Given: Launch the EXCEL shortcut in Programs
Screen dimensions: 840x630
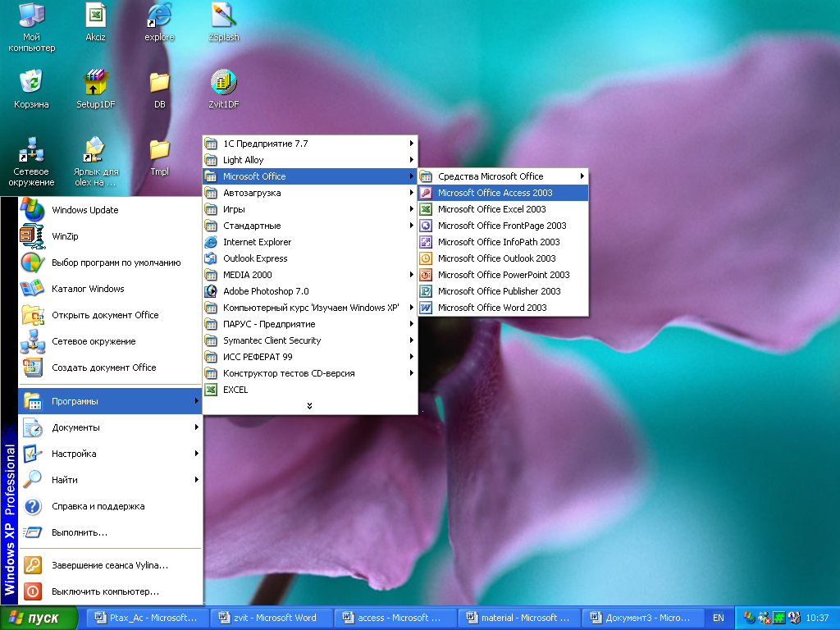Looking at the screenshot, I should tap(309, 390).
